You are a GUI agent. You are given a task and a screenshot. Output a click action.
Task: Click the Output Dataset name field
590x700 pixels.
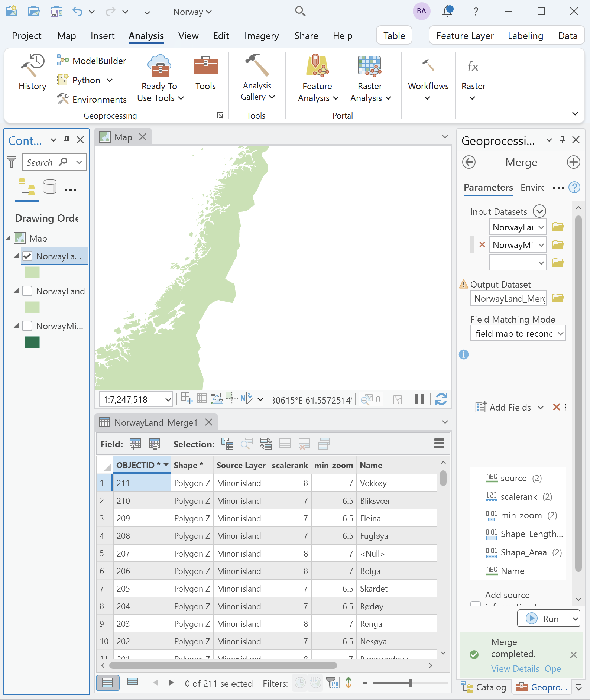click(x=509, y=298)
